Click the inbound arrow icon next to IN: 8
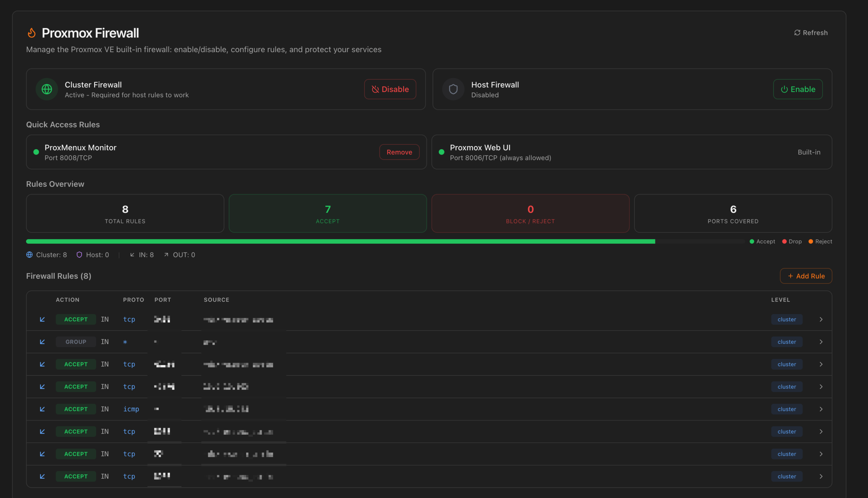The width and height of the screenshot is (868, 498). 133,255
